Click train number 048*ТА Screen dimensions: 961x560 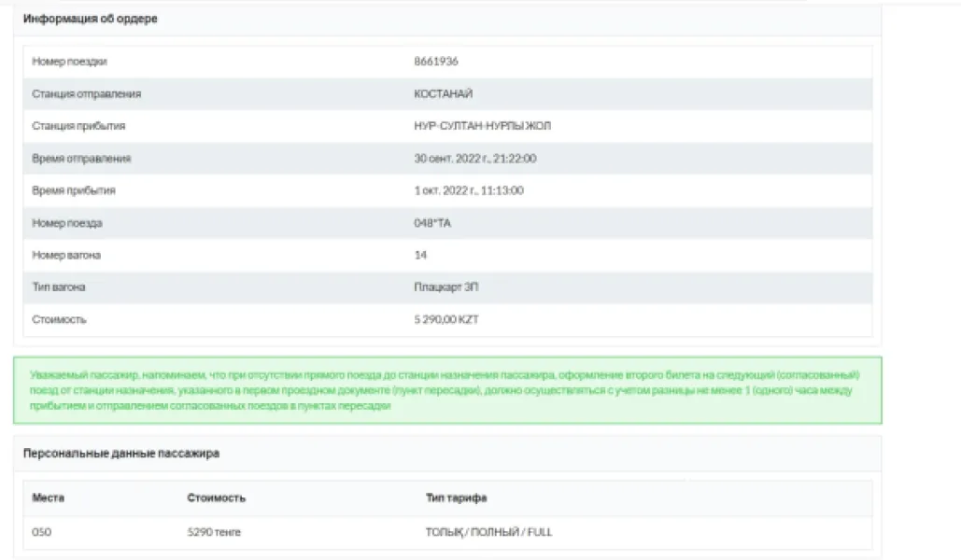pyautogui.click(x=432, y=223)
